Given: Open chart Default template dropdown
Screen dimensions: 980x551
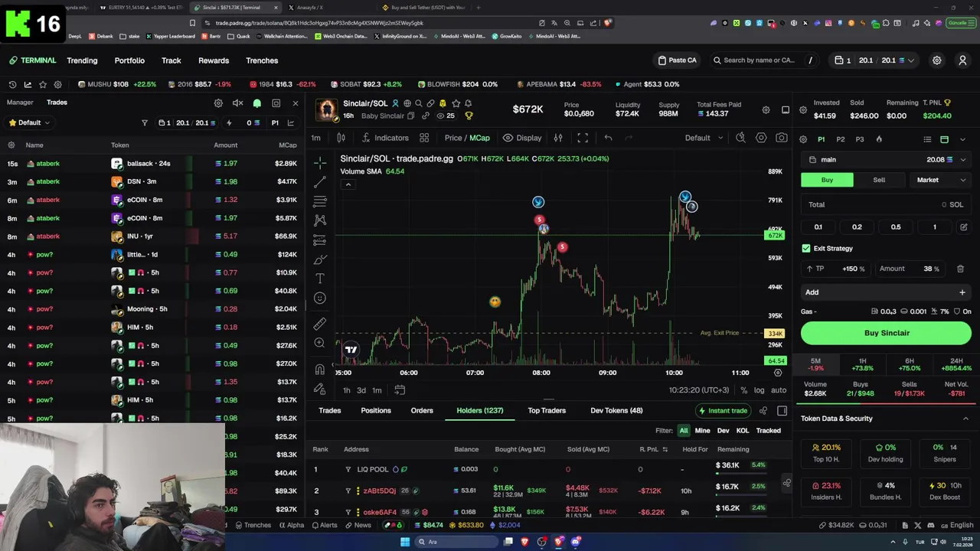Looking at the screenshot, I should click(x=704, y=138).
